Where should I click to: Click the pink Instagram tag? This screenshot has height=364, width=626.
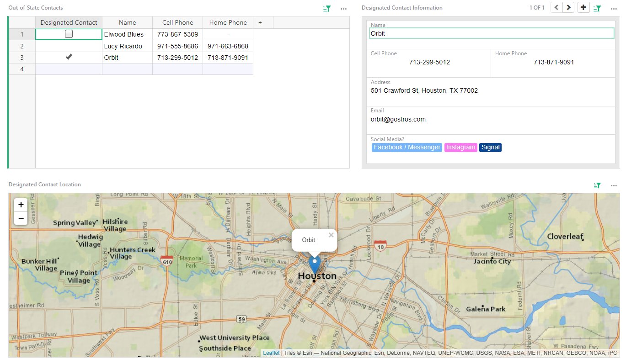[x=460, y=148]
